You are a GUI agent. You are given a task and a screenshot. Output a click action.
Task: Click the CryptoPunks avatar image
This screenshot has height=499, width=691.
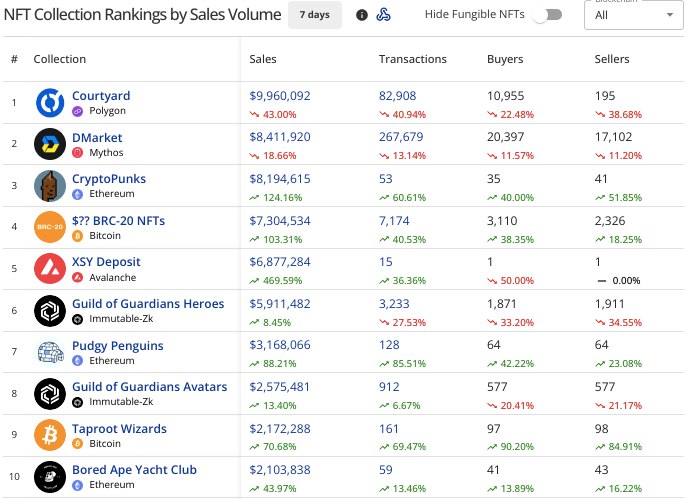tap(50, 186)
